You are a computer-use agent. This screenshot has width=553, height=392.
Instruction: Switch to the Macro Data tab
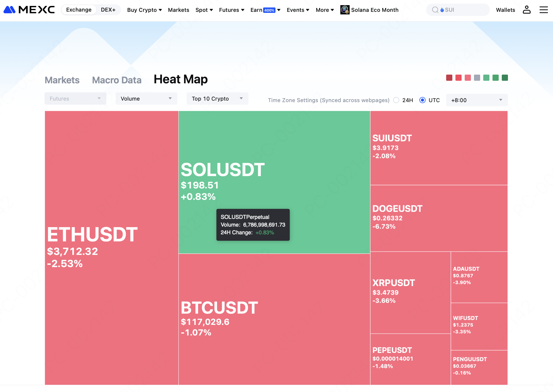[117, 80]
